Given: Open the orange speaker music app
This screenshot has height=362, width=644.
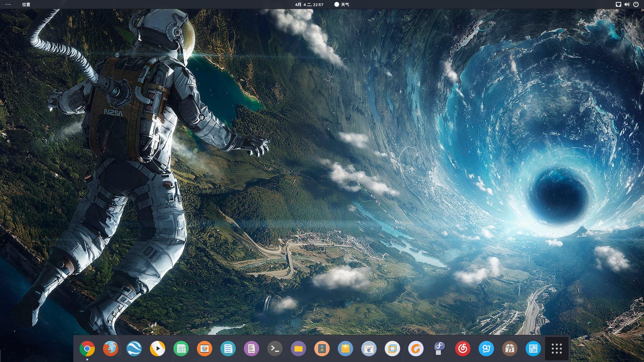Looking at the screenshot, I should point(322,349).
